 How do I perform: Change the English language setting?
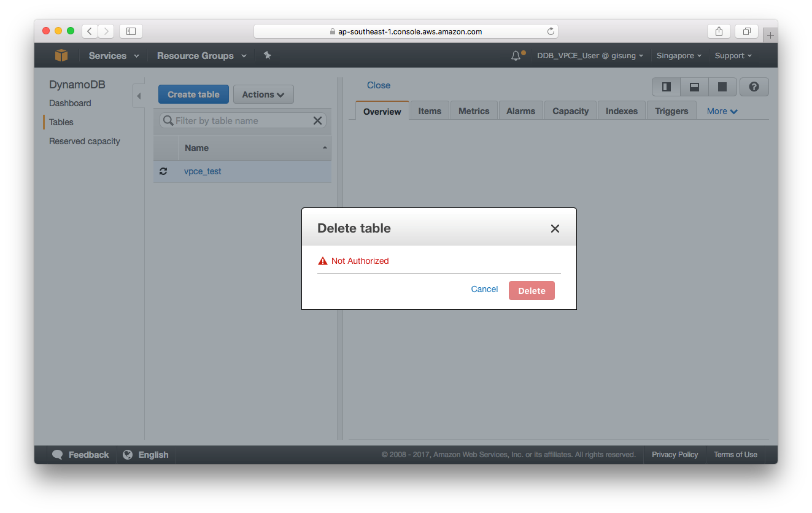coord(146,455)
